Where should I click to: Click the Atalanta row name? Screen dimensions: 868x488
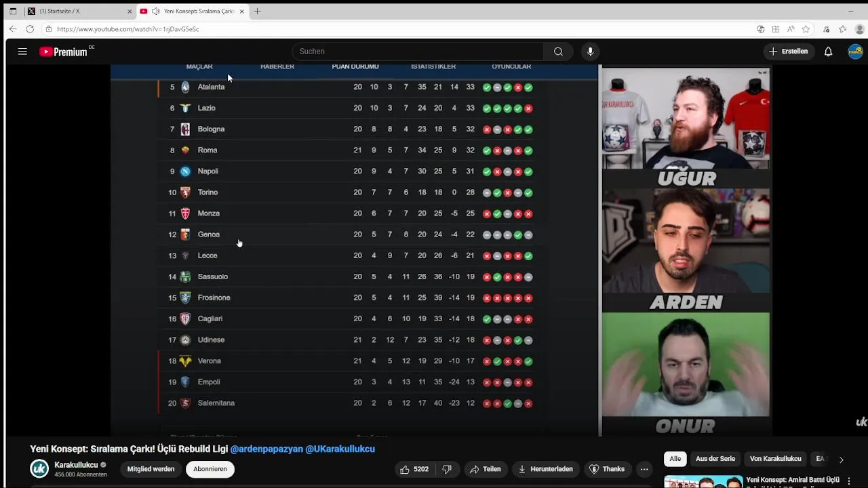click(211, 87)
